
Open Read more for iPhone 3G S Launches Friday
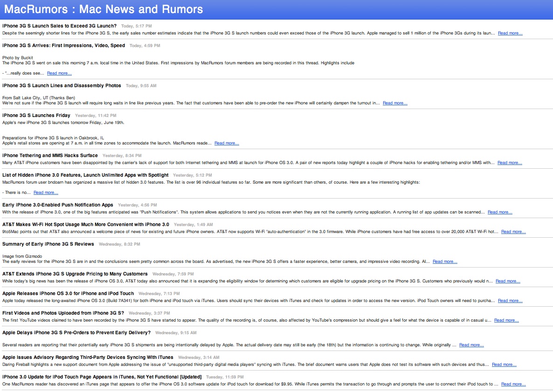click(227, 144)
